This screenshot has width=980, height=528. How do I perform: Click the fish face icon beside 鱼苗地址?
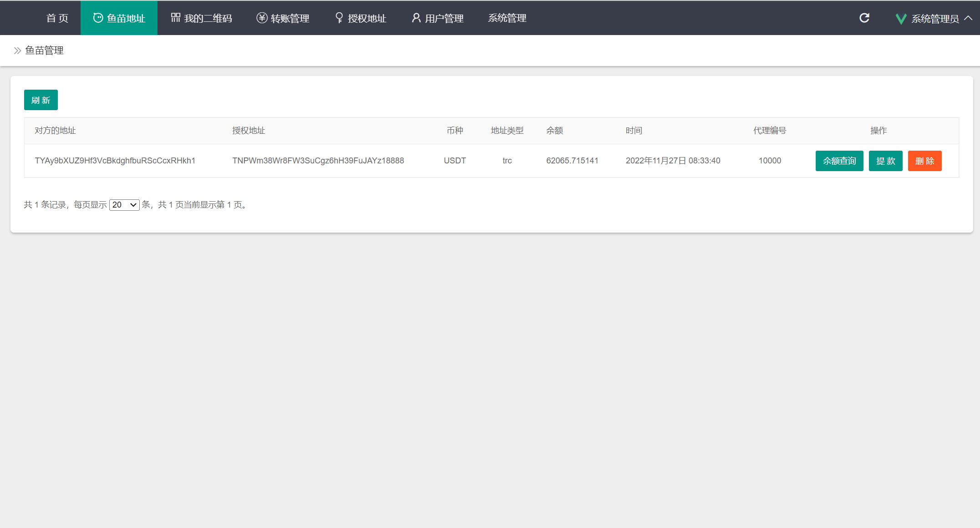[98, 18]
